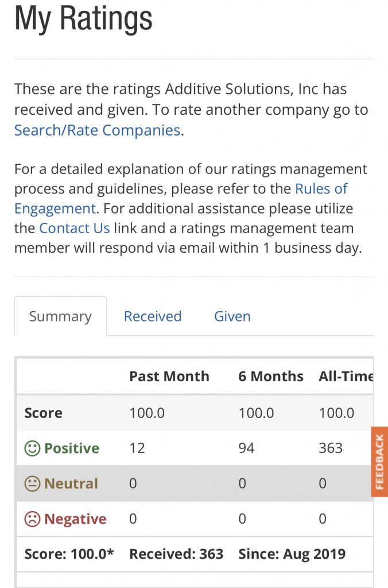The height and width of the screenshot is (588, 388).
Task: Click the Positive row label text
Action: point(72,448)
